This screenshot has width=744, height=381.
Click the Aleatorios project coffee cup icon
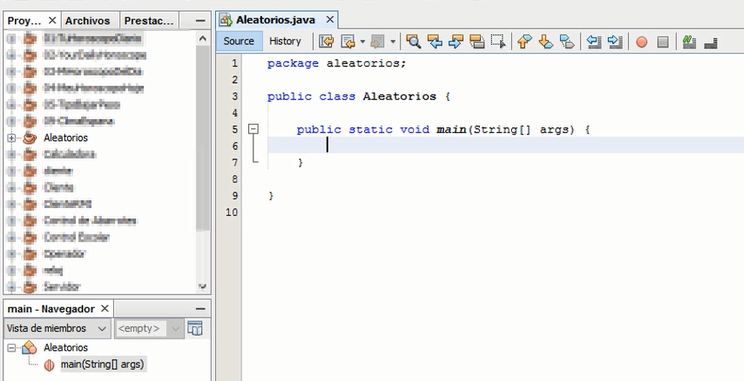tap(29, 138)
